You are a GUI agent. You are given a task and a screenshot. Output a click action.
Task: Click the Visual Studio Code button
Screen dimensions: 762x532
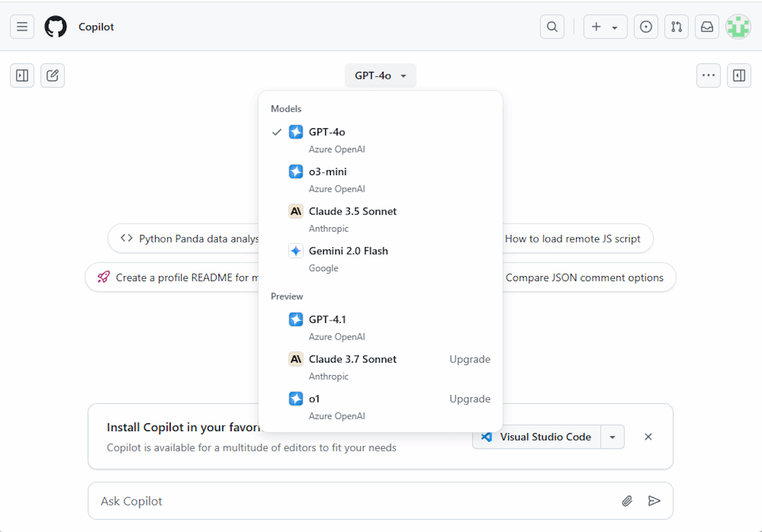[x=537, y=437]
